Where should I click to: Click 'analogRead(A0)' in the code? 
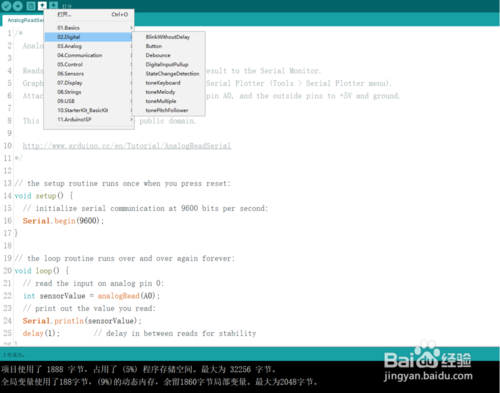tap(127, 296)
